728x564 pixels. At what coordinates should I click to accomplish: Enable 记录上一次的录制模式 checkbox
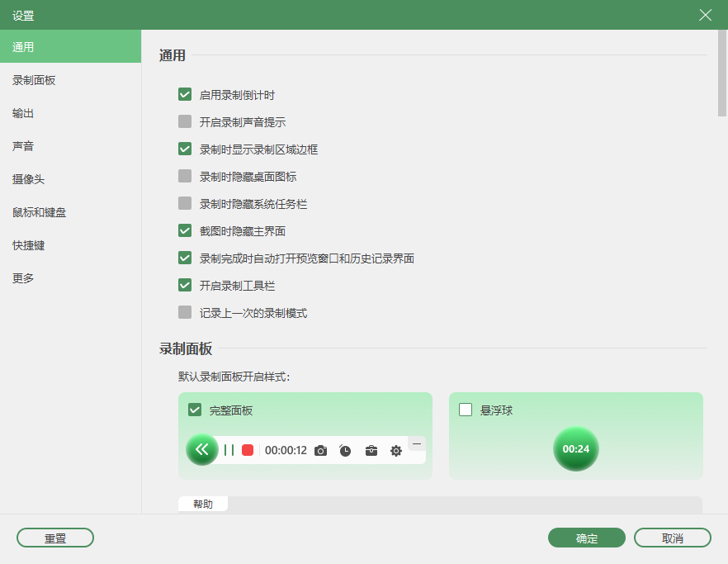[185, 313]
